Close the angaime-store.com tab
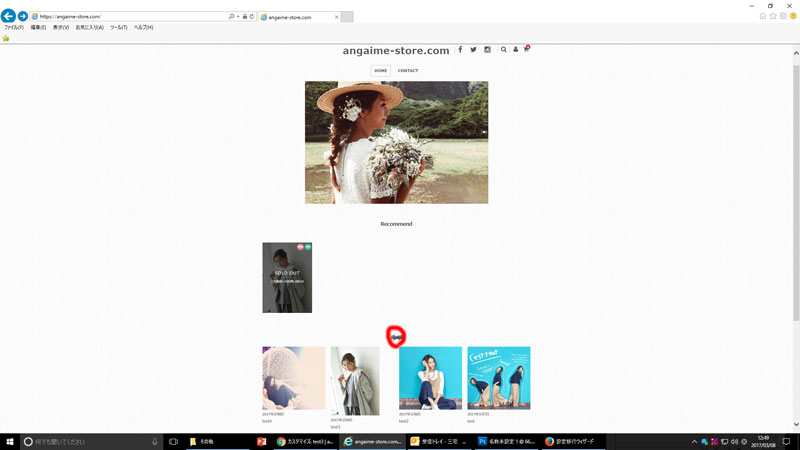The image size is (800, 450). (336, 17)
